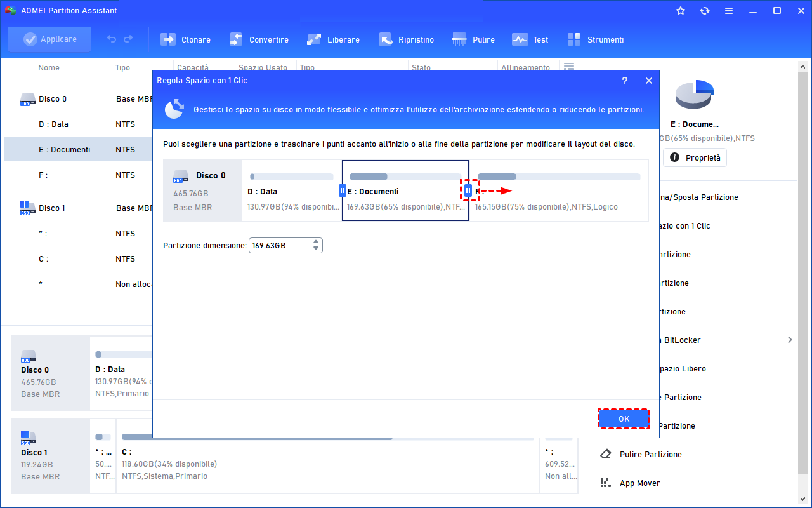Select Disco 1 block in the bottom disk map
Image resolution: width=812 pixels, height=508 pixels.
pos(51,456)
